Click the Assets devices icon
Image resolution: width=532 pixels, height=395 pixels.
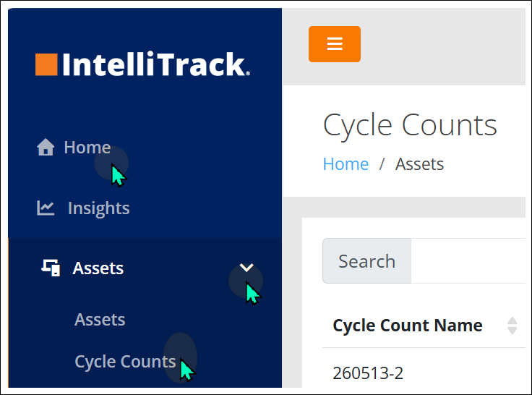point(51,268)
